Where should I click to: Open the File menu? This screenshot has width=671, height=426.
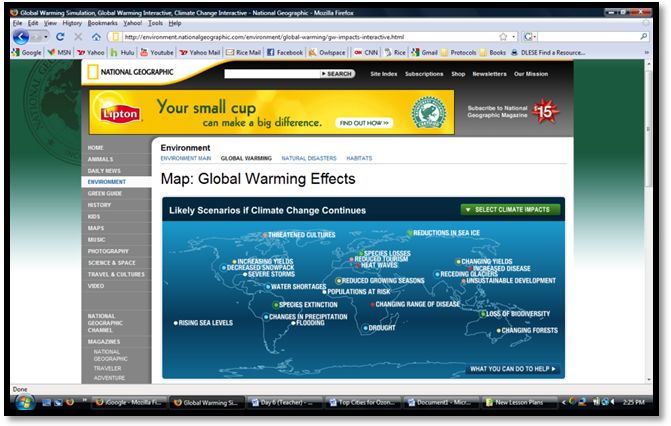17,23
